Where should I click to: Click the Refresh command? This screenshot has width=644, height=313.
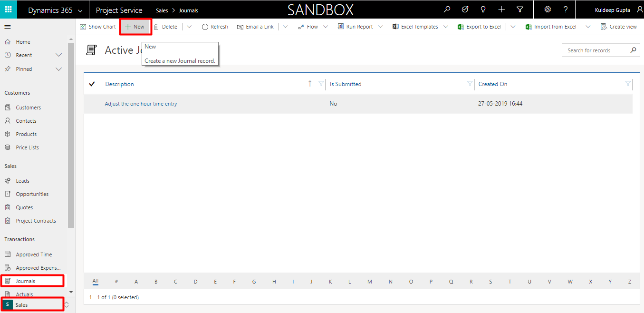pos(215,27)
